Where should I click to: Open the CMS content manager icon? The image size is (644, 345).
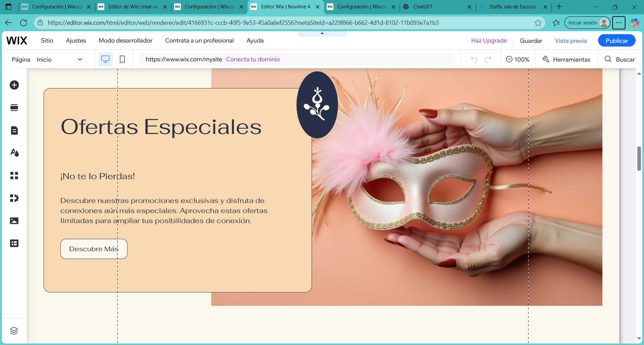pos(14,243)
